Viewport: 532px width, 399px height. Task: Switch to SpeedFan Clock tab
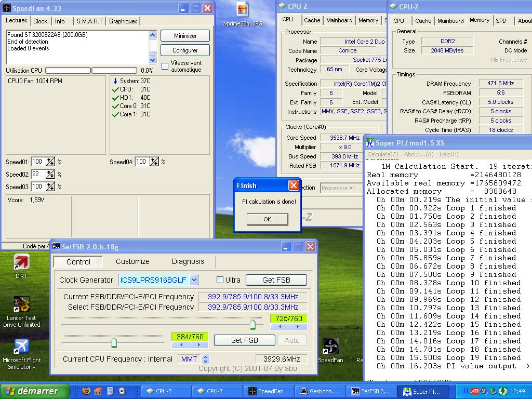(41, 21)
